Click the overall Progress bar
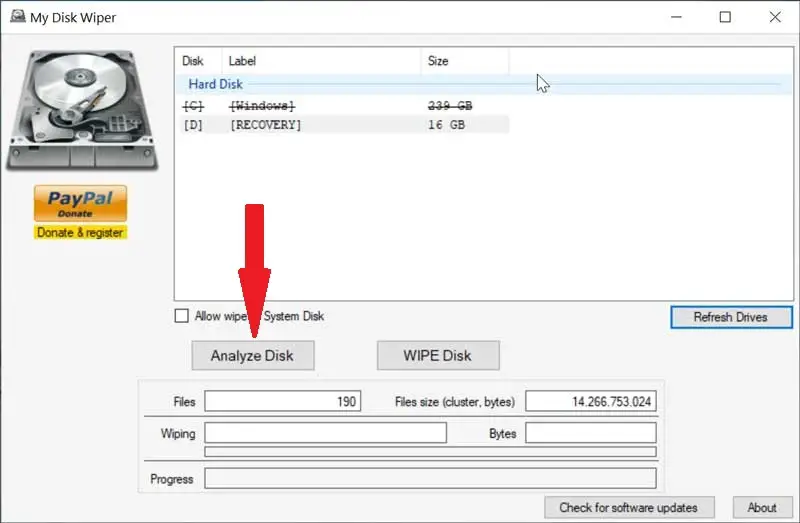800x523 pixels. pyautogui.click(x=431, y=479)
